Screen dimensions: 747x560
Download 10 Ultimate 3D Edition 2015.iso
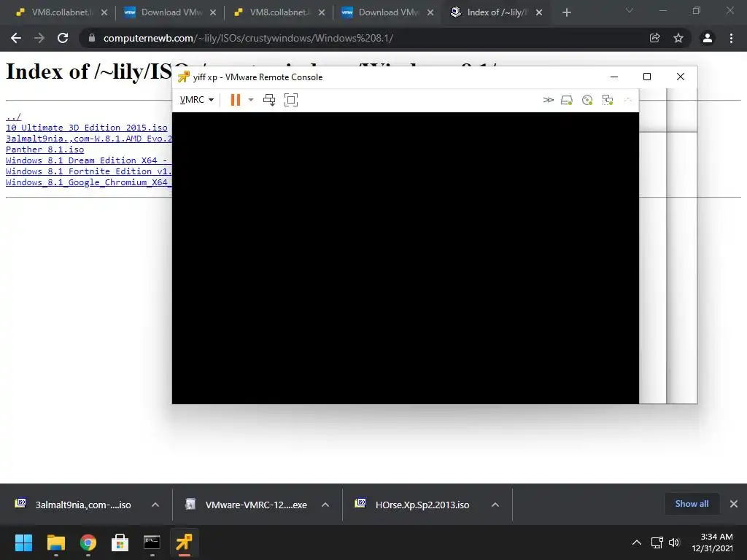tap(87, 128)
